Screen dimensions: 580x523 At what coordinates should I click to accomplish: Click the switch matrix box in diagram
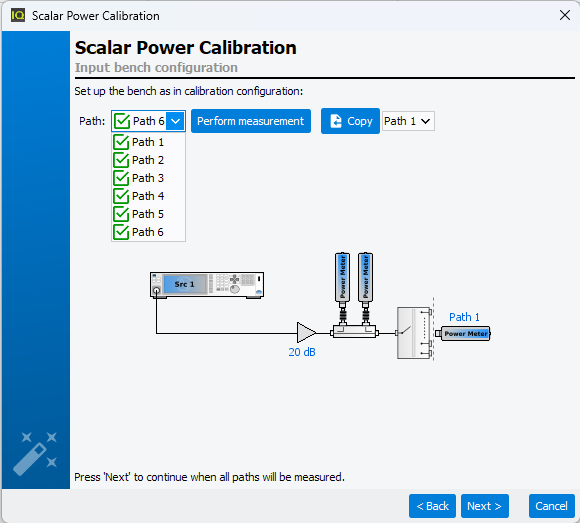click(414, 333)
